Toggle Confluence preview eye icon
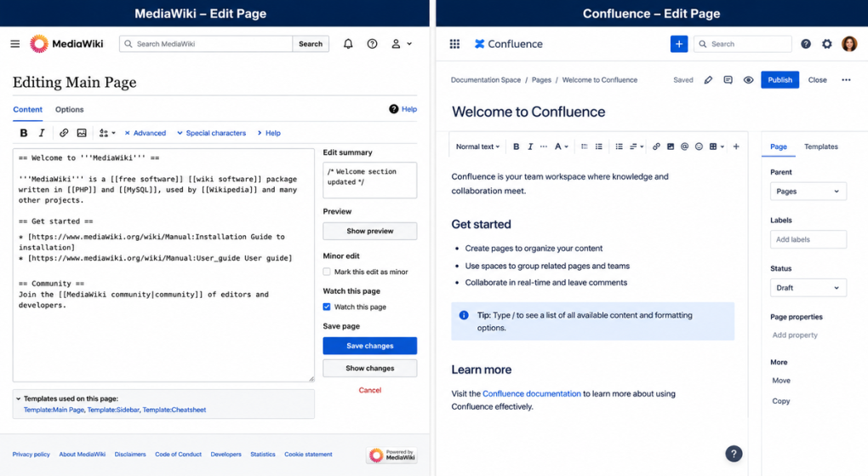Viewport: 868px width, 476px height. [748, 80]
